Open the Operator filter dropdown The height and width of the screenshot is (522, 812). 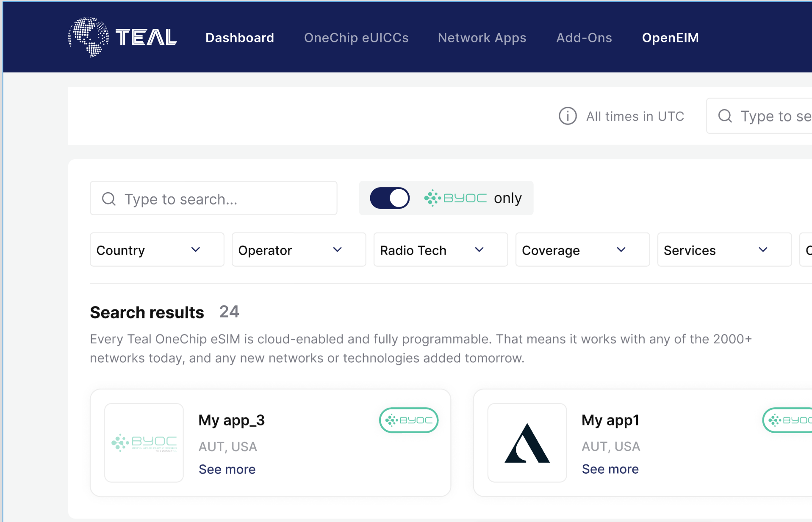pos(299,250)
